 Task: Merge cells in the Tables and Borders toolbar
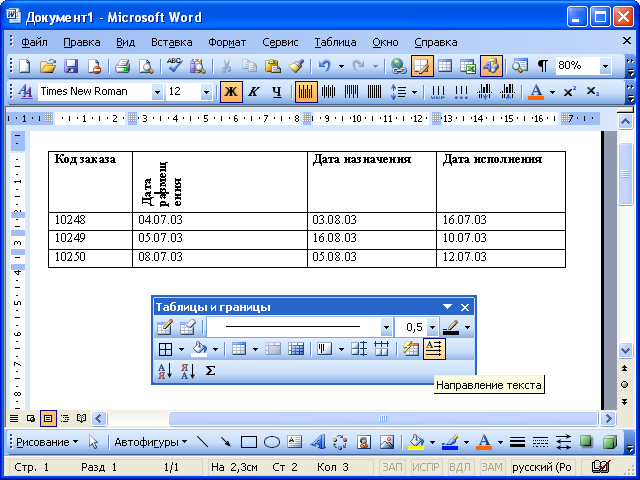(273, 349)
